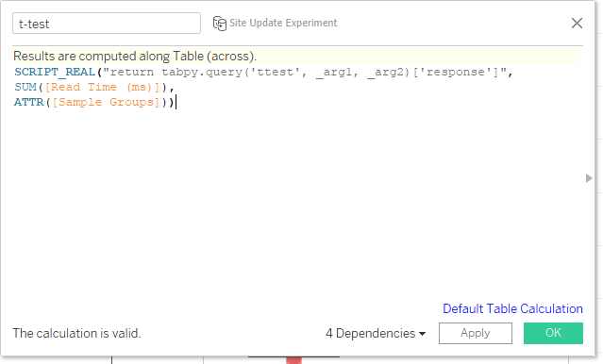The height and width of the screenshot is (364, 603).
Task: Click the Site Update Experiment label
Action: (x=283, y=23)
